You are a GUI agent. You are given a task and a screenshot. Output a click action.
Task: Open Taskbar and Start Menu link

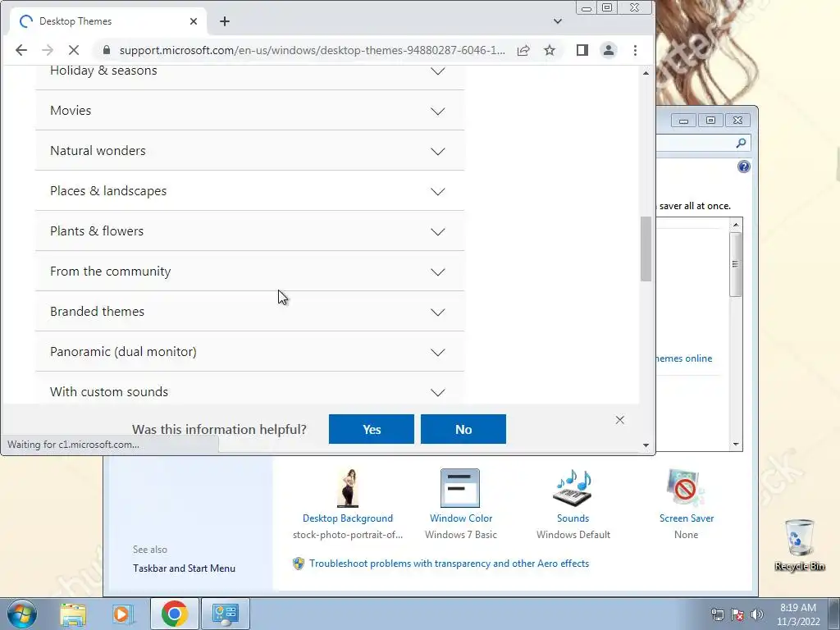[x=184, y=568]
